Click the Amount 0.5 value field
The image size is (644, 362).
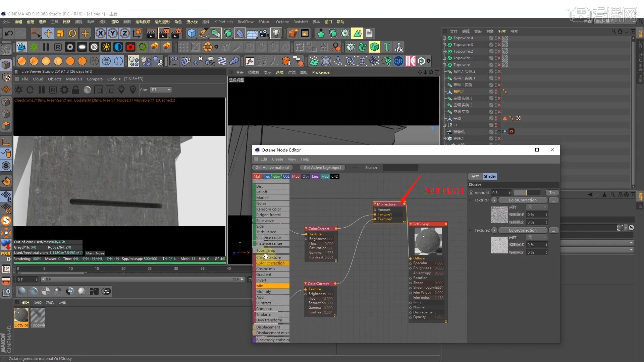click(501, 193)
